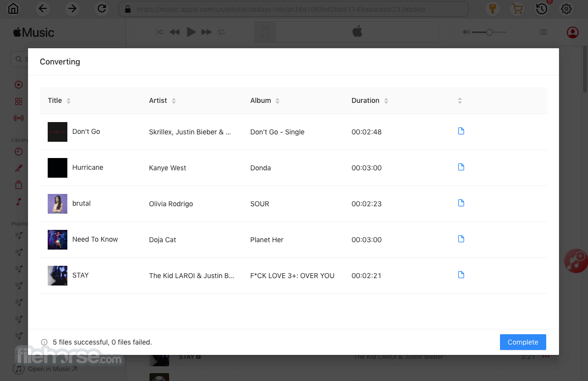This screenshot has height=381, width=588.
Task: Select 'Skrillex, Justin Bieber & ...' artist cell
Action: click(190, 132)
